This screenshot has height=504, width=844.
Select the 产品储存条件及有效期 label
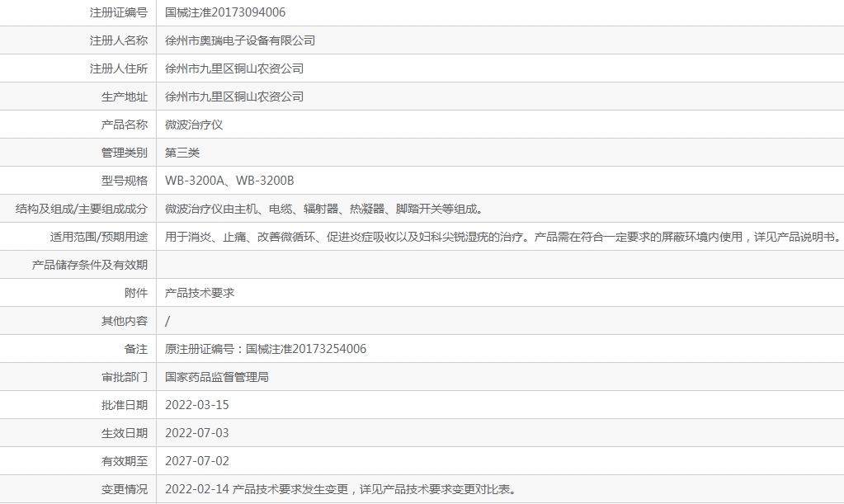tap(89, 265)
